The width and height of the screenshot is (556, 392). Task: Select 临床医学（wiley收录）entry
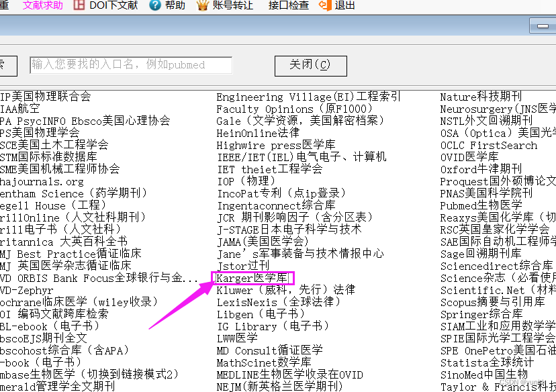(x=79, y=302)
